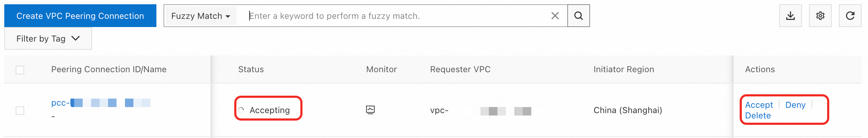Viewport: 868px width, 138px height.
Task: Deny the peering connection request
Action: tap(795, 105)
